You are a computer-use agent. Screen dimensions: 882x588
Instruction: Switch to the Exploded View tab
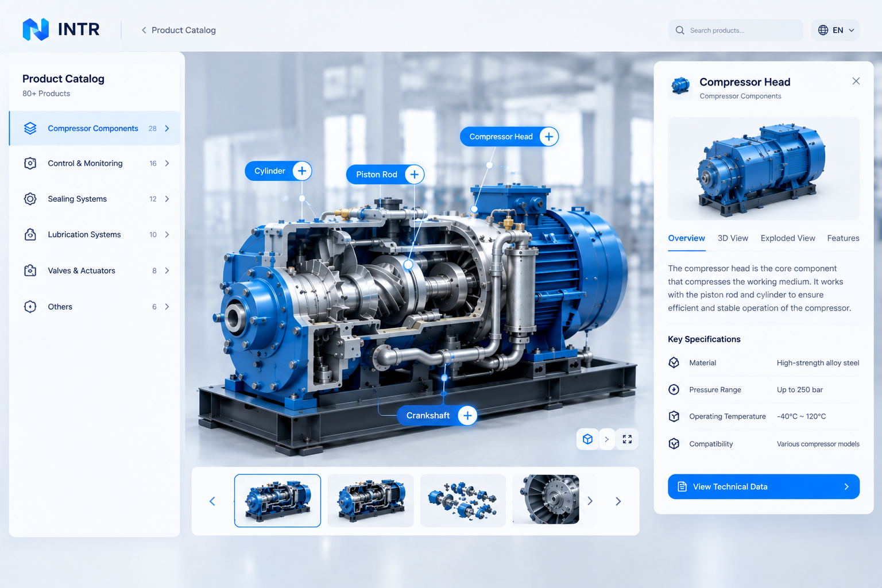[788, 238]
